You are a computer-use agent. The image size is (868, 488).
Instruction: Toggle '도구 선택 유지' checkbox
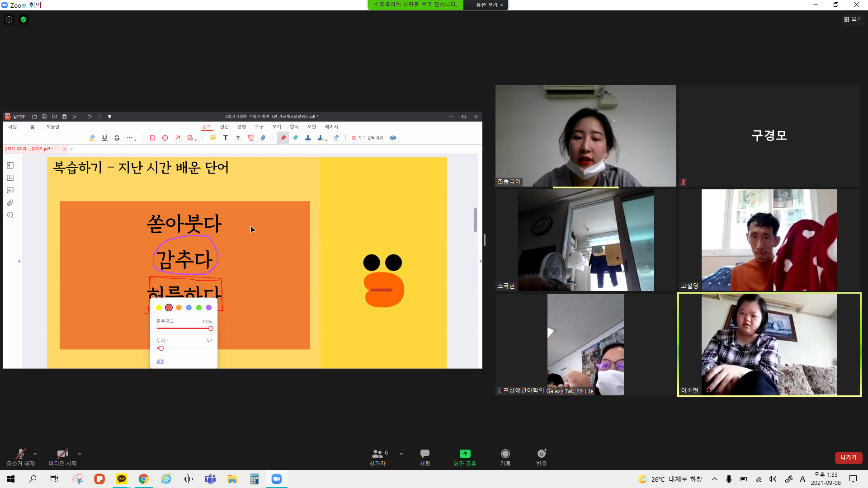tap(354, 138)
